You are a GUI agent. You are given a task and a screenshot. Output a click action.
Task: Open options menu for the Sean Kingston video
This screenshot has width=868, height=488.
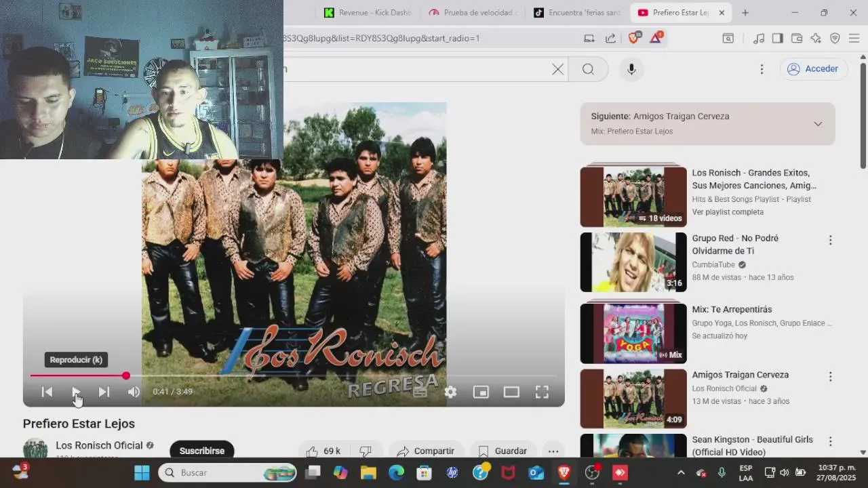(x=830, y=441)
